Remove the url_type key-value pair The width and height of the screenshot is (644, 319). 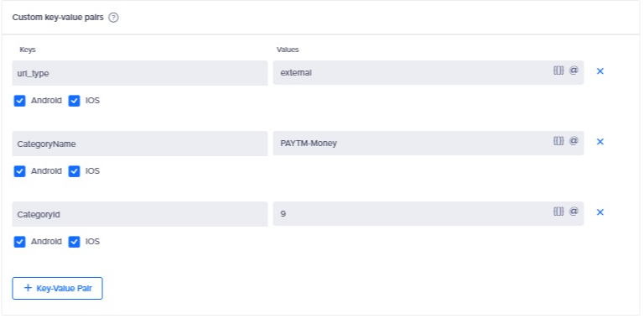[x=600, y=71]
